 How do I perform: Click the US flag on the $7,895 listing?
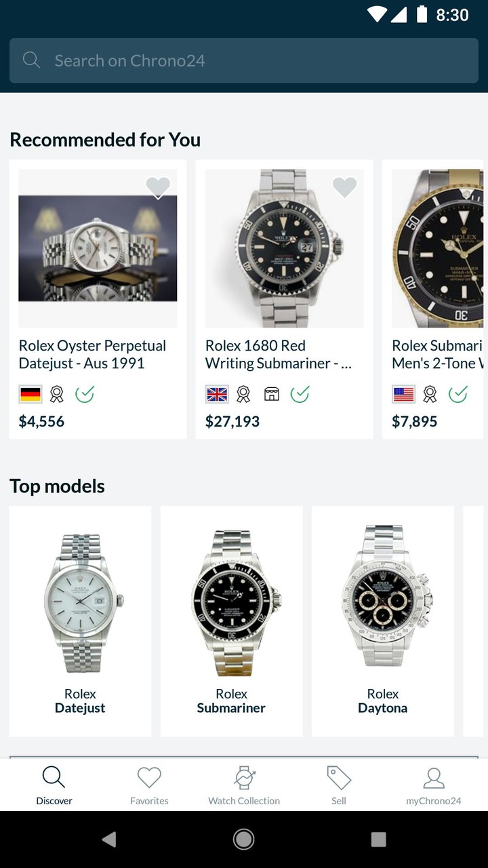coord(403,394)
